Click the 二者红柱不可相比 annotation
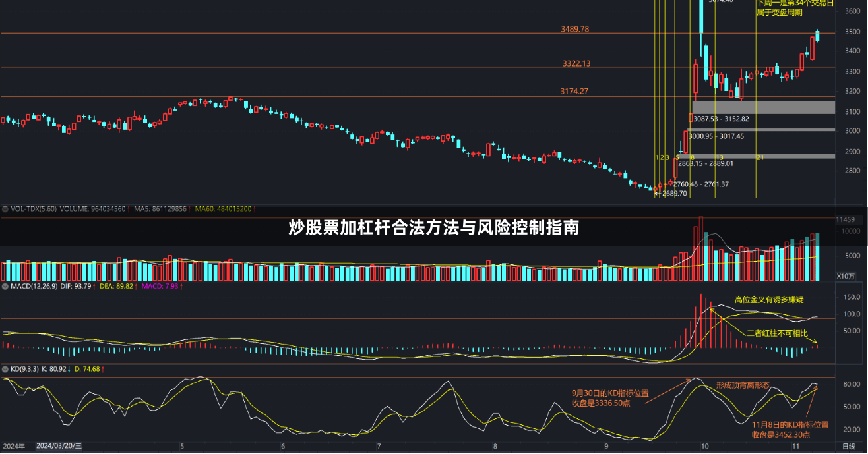Image resolution: width=868 pixels, height=454 pixels. coord(777,333)
